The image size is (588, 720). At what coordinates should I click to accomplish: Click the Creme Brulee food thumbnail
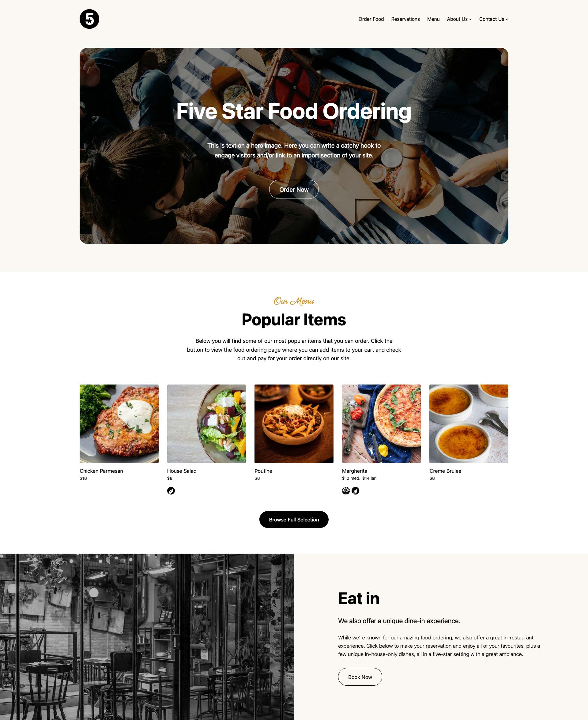pos(469,423)
